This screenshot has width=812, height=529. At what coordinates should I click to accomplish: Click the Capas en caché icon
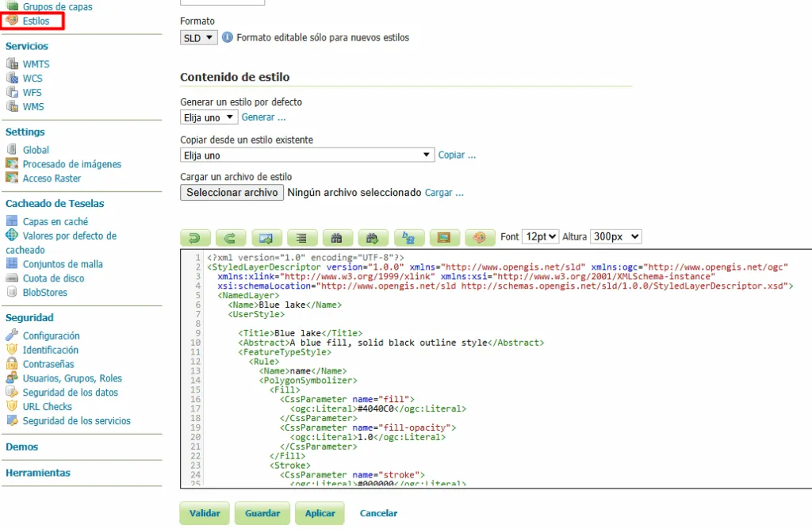12,220
